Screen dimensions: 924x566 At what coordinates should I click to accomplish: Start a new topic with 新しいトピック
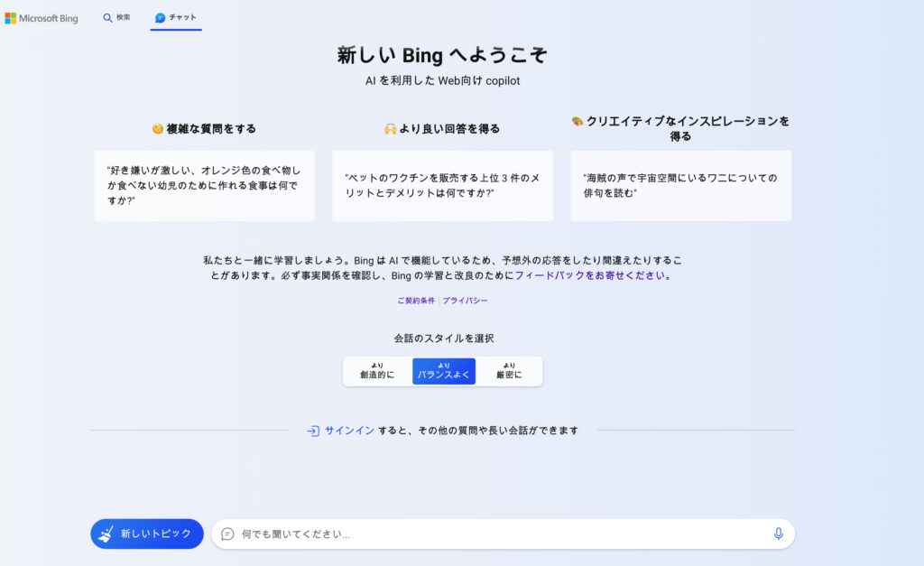147,534
